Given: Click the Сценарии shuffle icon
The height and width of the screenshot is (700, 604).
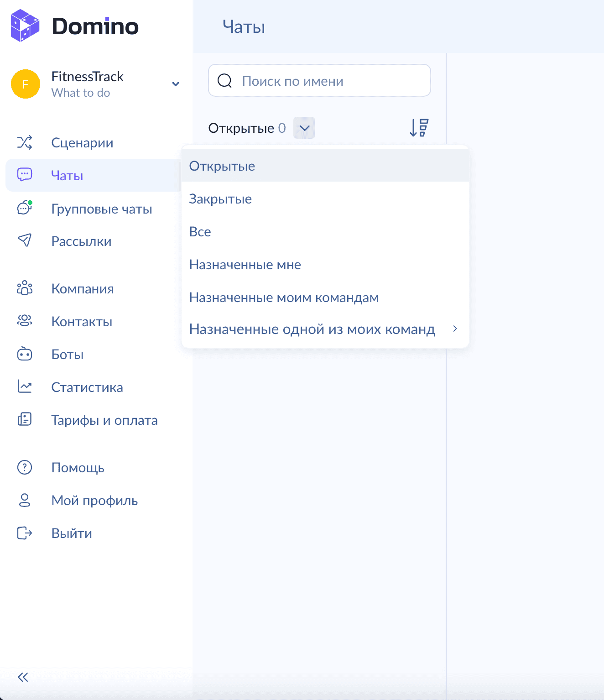Looking at the screenshot, I should pyautogui.click(x=25, y=142).
